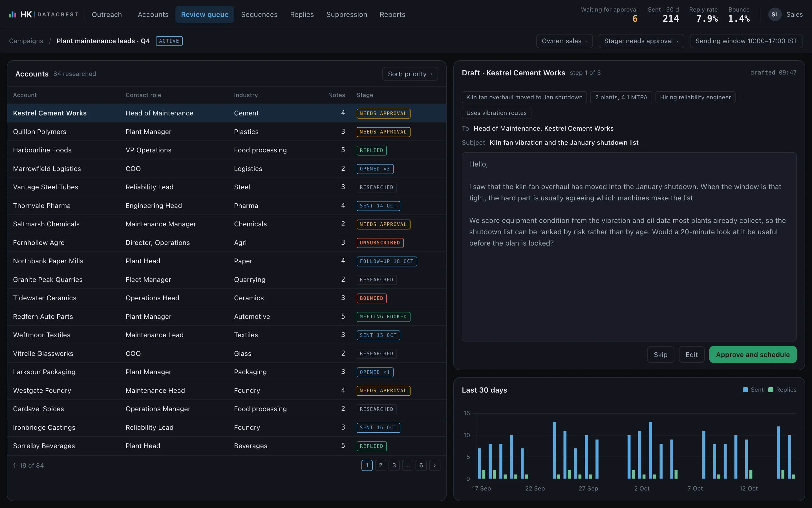Click the Replies legend swatch
This screenshot has height=508, width=812.
coord(771,390)
